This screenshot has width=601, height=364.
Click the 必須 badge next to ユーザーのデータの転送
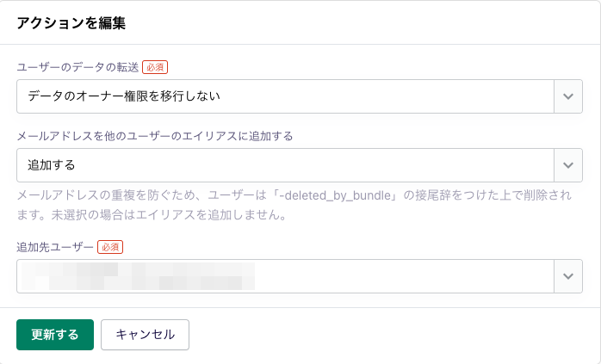(155, 67)
